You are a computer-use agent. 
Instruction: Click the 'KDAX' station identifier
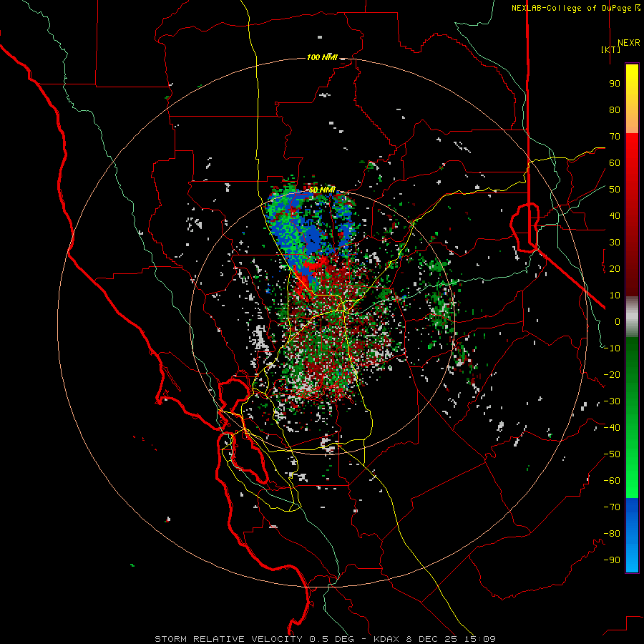coord(386,639)
